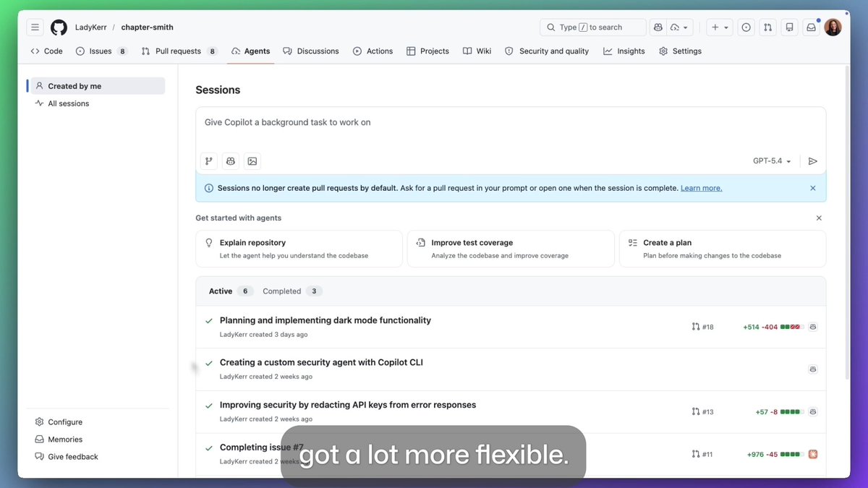
Task: Open the Repositories icon in header
Action: [x=789, y=27]
